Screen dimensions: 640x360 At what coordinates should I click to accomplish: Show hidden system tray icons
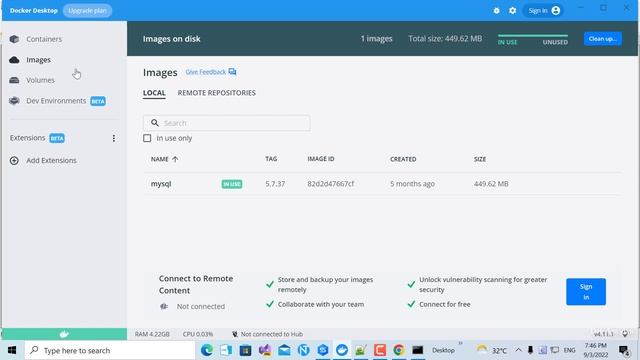tap(518, 350)
